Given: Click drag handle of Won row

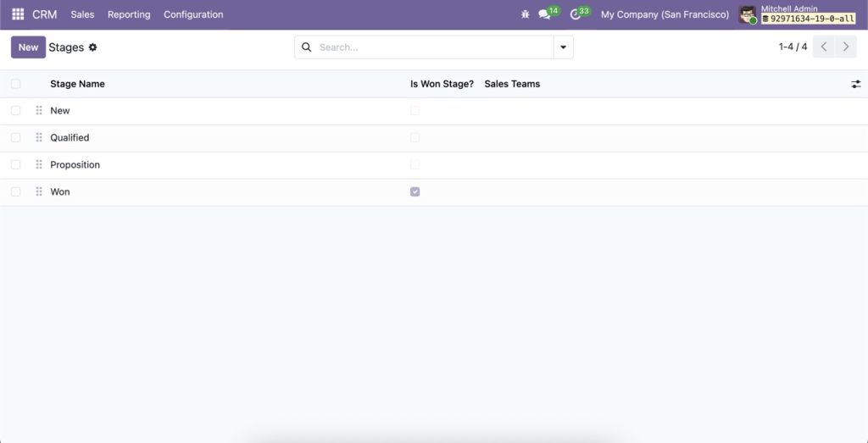Looking at the screenshot, I should [39, 191].
